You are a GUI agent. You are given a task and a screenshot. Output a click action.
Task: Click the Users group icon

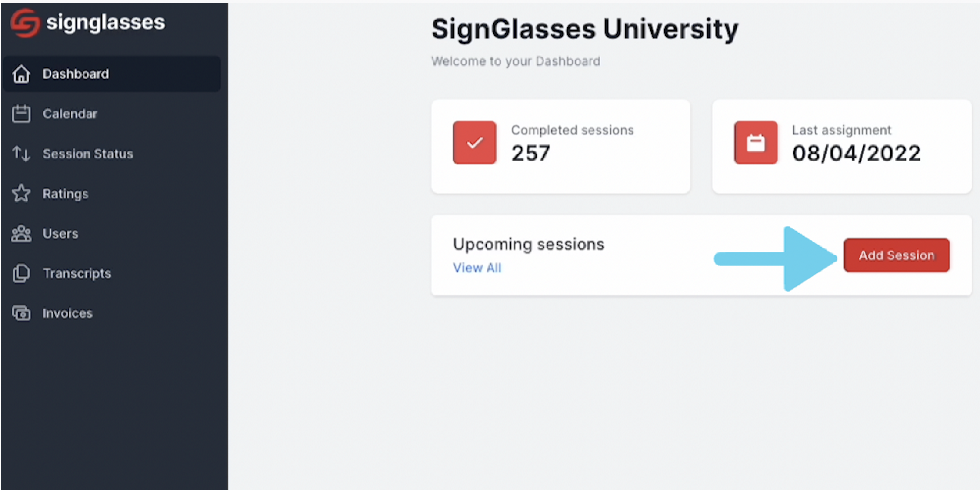pos(21,234)
